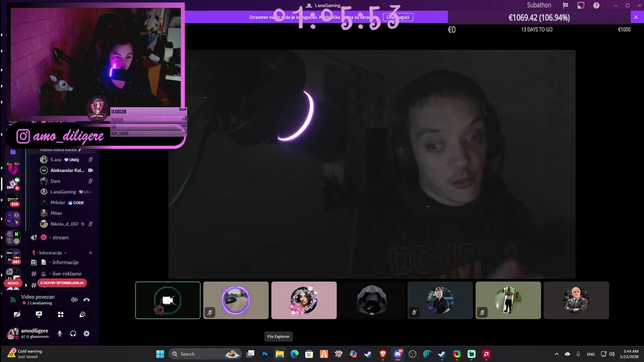Open Discord inbox flag icon
Image resolution: width=644 pixels, height=362 pixels.
[x=566, y=6]
